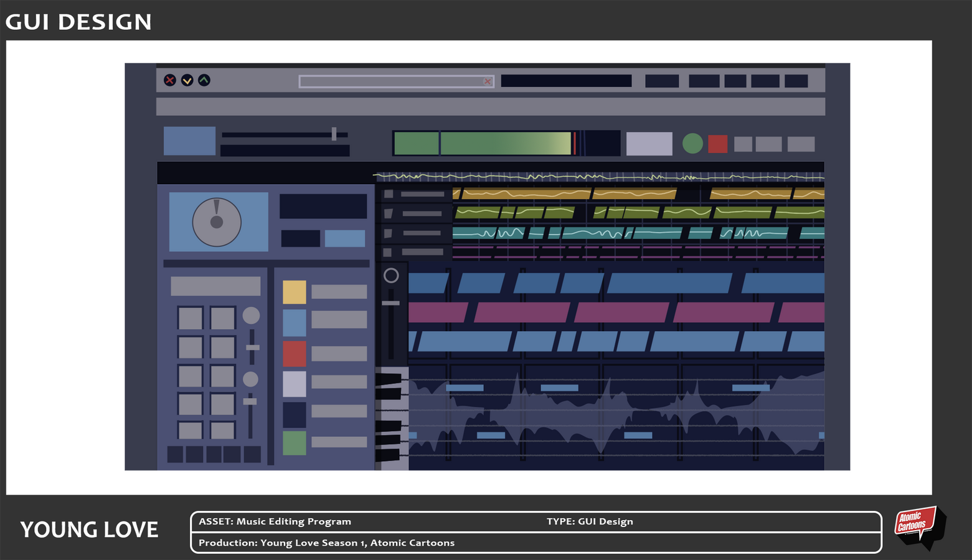Select a blue MIDI note in the bottom editor
The width and height of the screenshot is (972, 560).
coord(463,388)
